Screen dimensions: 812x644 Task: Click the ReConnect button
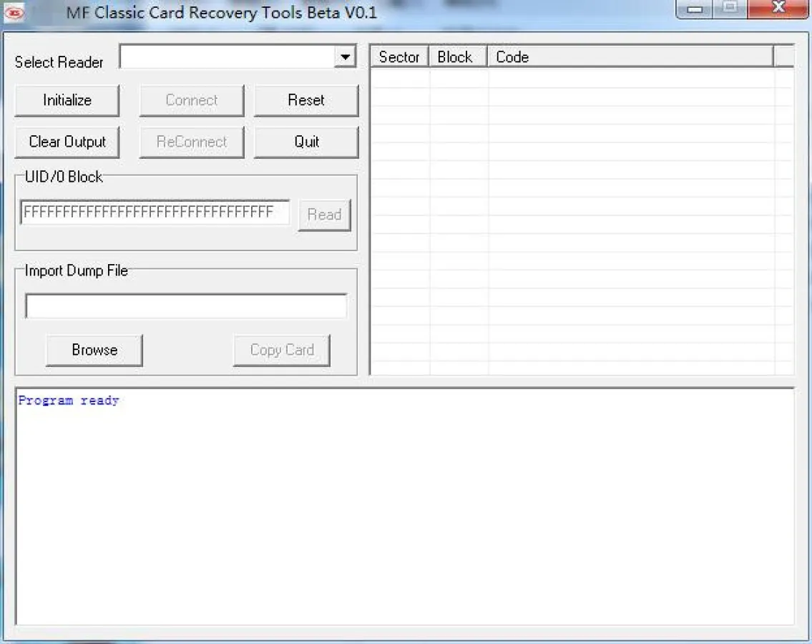192,142
